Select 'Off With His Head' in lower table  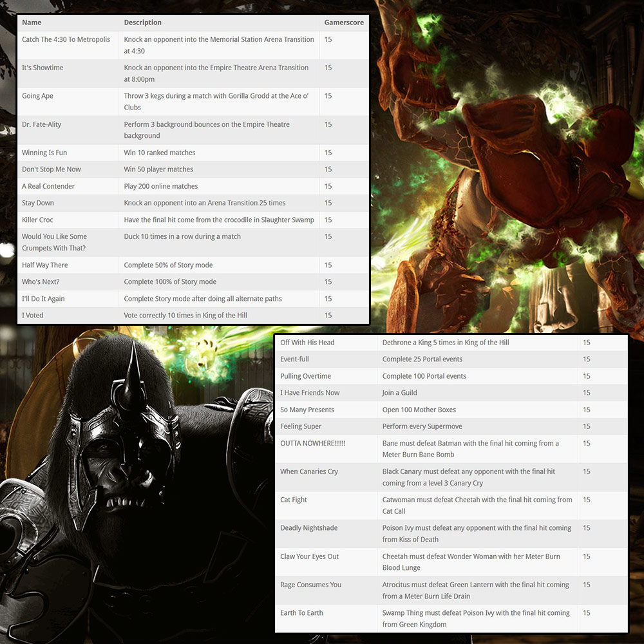308,342
